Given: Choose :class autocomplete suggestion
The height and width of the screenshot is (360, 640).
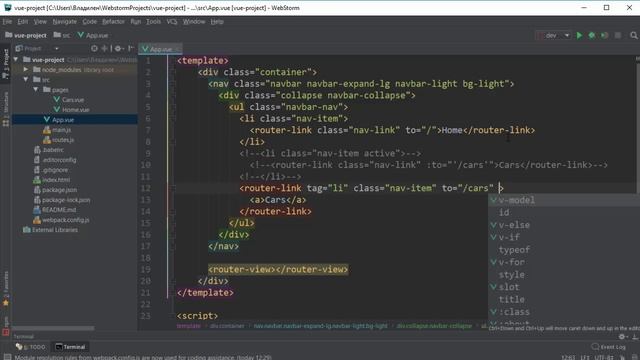Looking at the screenshot, I should click(x=564, y=312).
